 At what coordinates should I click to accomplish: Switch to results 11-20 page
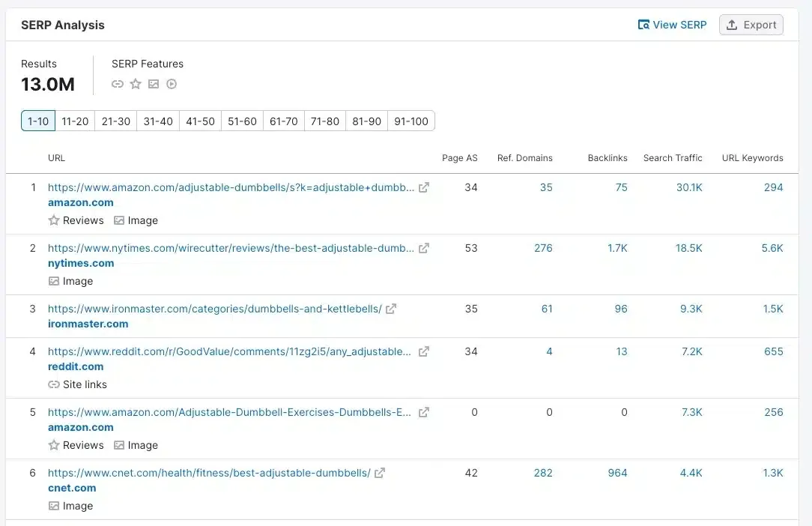[x=75, y=121]
